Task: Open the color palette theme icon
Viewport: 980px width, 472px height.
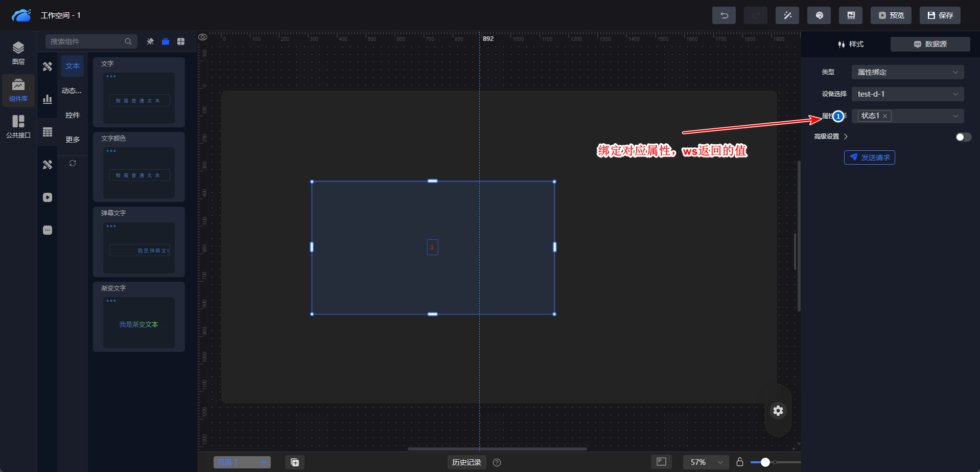Action: [x=819, y=15]
